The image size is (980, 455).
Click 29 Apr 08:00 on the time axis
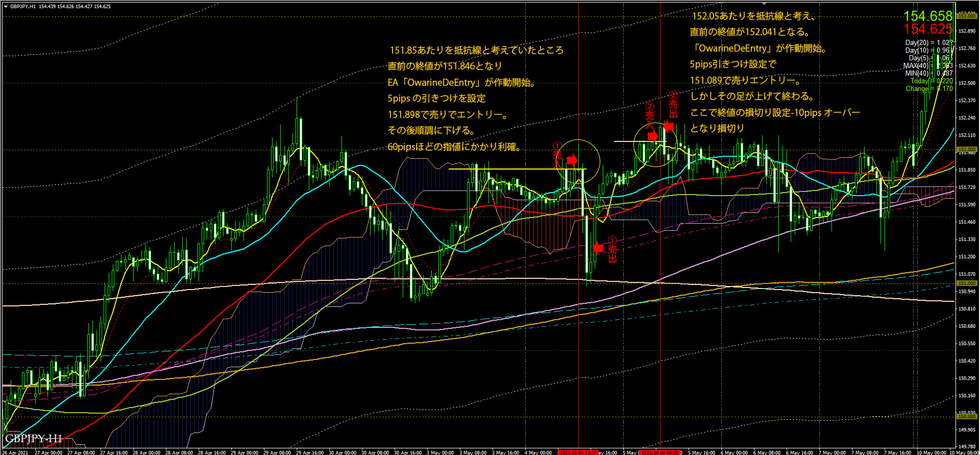click(x=277, y=452)
